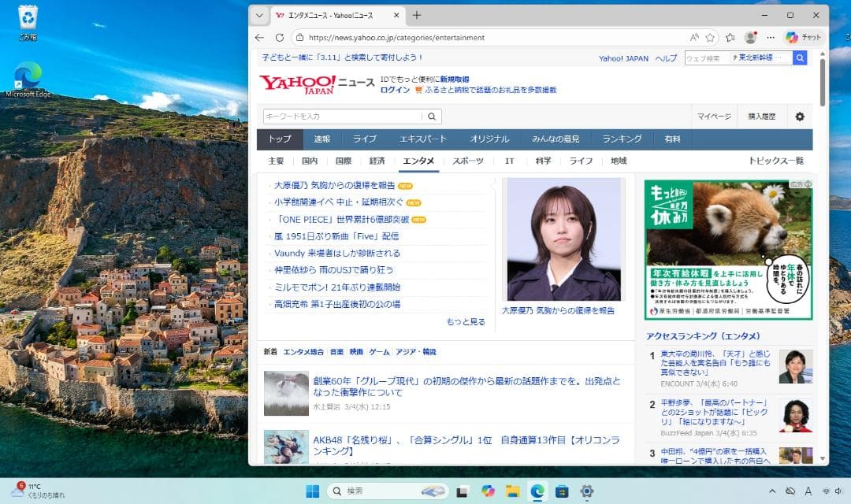
Task: Open the Copilot chat button
Action: 804,38
